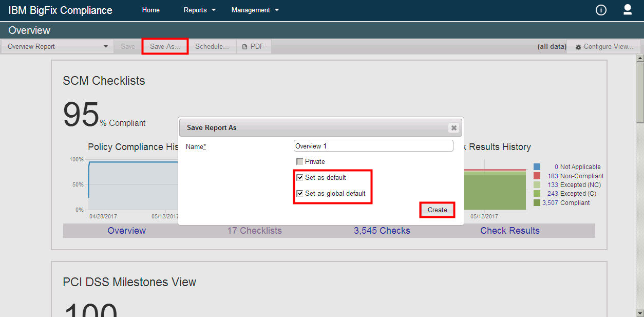This screenshot has width=644, height=317.
Task: Click the IBM BigFix Compliance title
Action: pyautogui.click(x=61, y=10)
